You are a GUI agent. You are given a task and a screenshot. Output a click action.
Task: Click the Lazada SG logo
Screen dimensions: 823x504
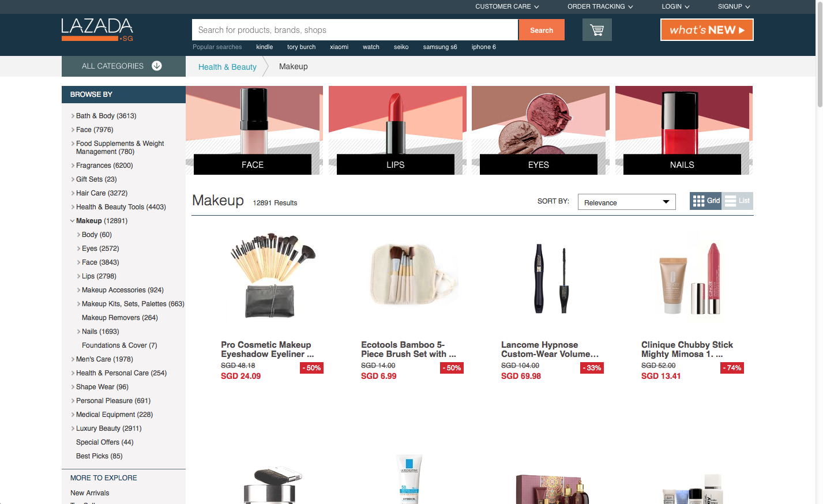[97, 29]
